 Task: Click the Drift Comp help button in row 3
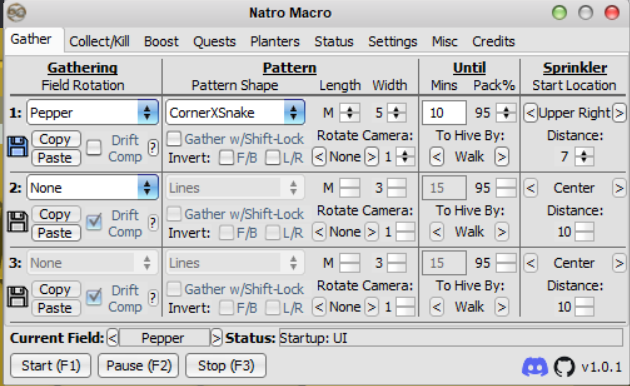click(153, 298)
